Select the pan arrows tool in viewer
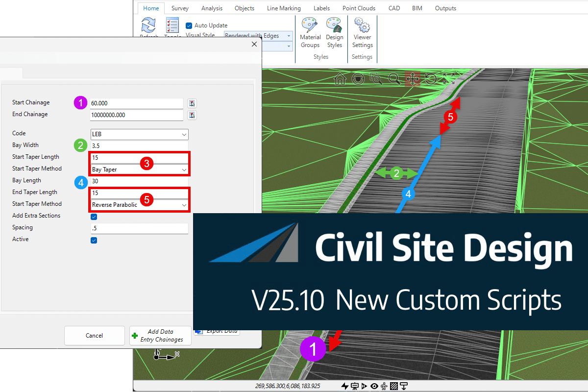This screenshot has width=588, height=392. [x=412, y=79]
